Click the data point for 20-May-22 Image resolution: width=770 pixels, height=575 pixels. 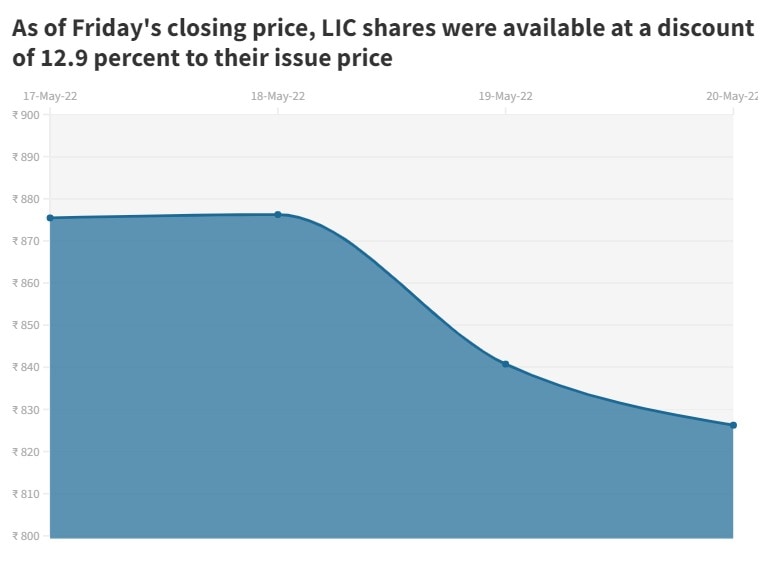pos(733,425)
